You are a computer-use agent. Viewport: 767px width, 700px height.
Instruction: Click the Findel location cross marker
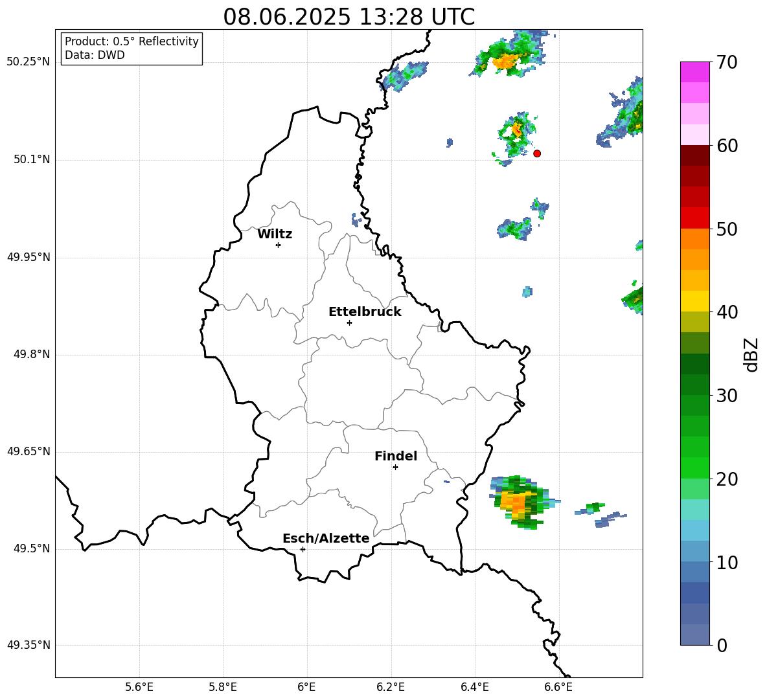pos(395,468)
